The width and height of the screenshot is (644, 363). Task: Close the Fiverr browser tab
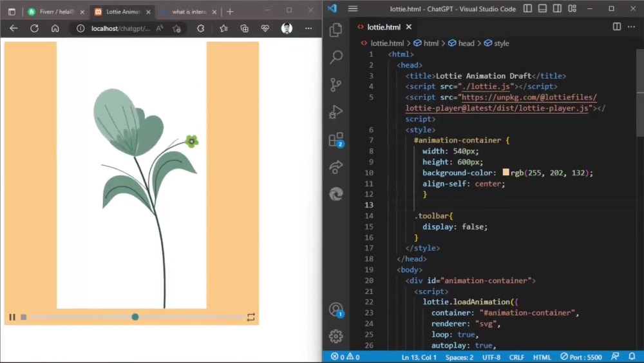82,12
